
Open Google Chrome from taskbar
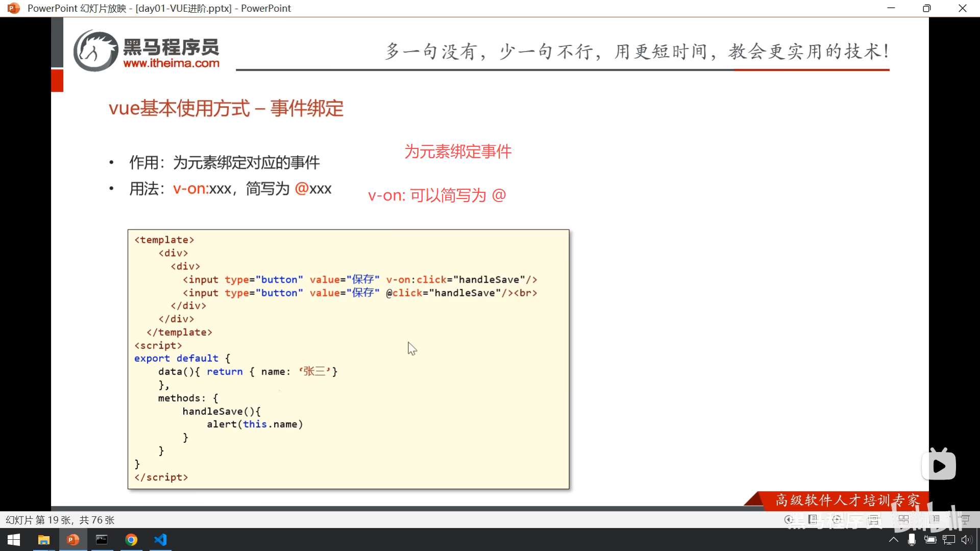pos(131,540)
